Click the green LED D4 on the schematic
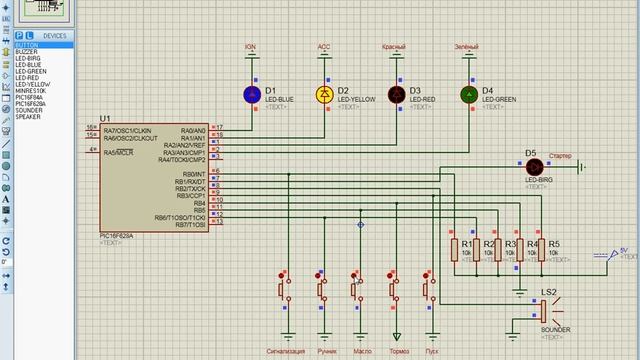This screenshot has height=360, width=640. 469,95
